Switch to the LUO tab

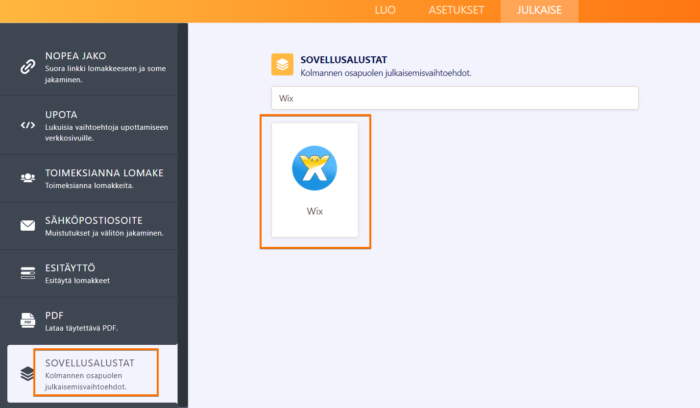(385, 10)
